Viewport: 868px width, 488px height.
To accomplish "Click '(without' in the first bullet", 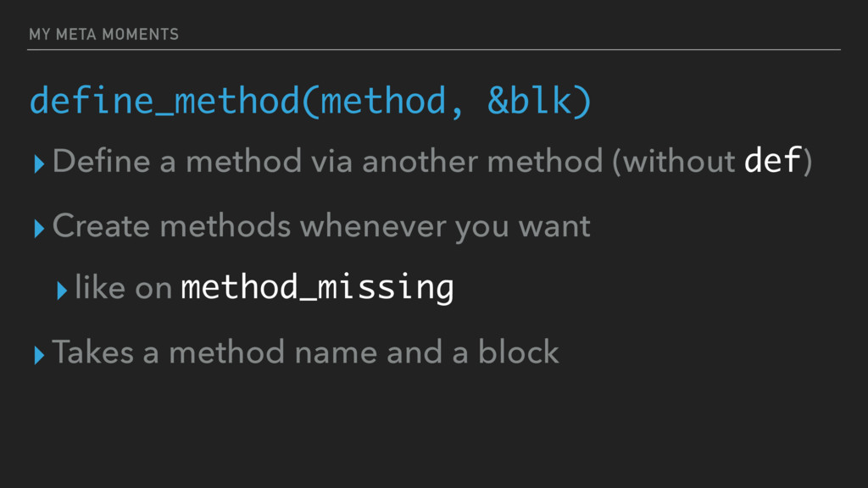I will 674,161.
